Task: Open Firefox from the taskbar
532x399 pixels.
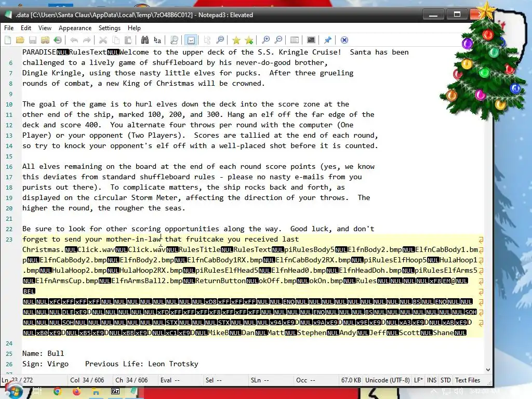Action: [x=77, y=392]
